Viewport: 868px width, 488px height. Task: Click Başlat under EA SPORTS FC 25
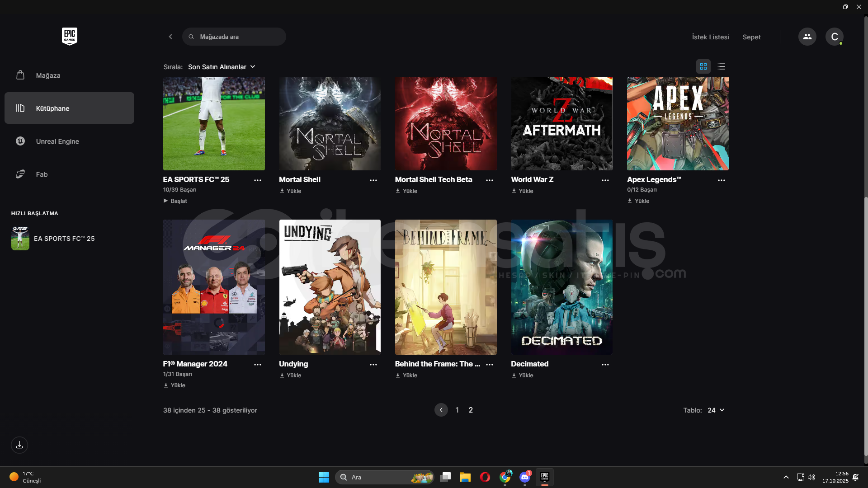(175, 201)
